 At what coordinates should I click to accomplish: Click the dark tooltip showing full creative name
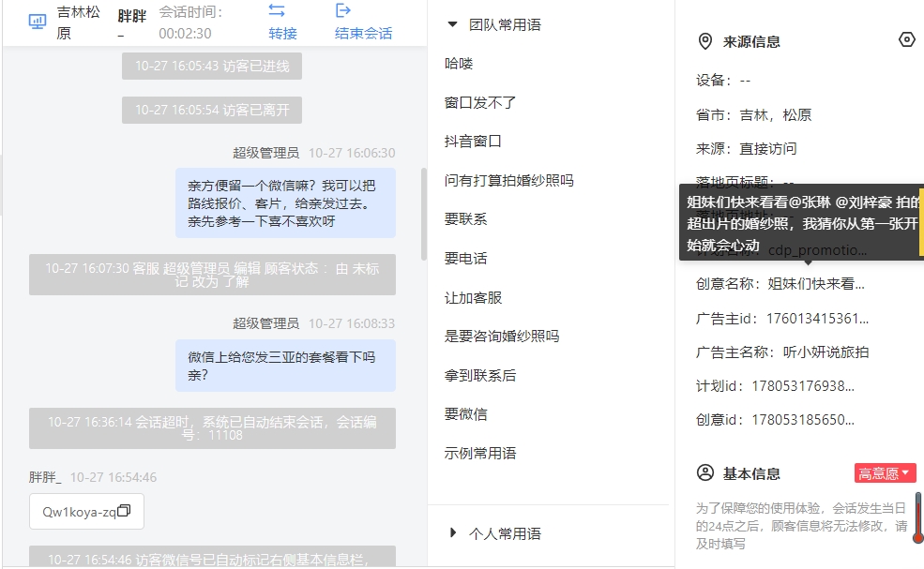(801, 222)
